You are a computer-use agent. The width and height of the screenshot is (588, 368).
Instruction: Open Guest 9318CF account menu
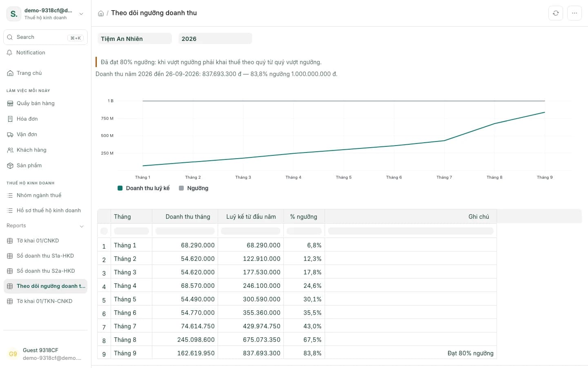(x=45, y=354)
